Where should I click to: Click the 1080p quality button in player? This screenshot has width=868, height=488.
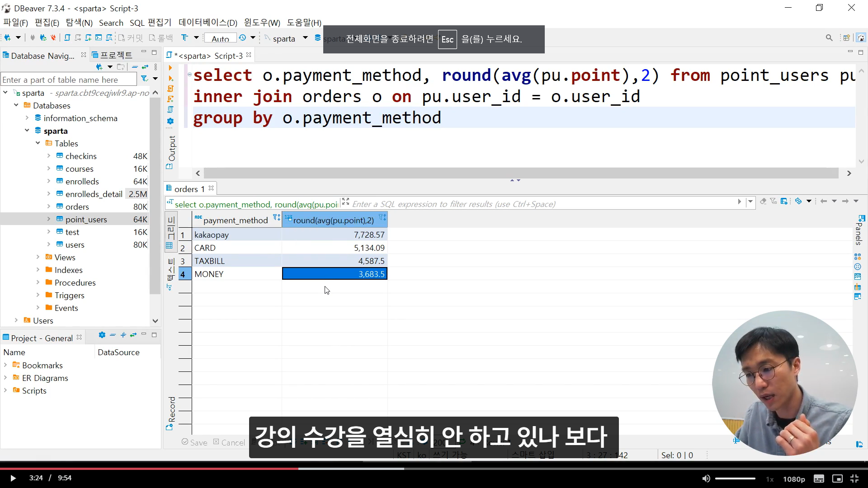tap(794, 479)
